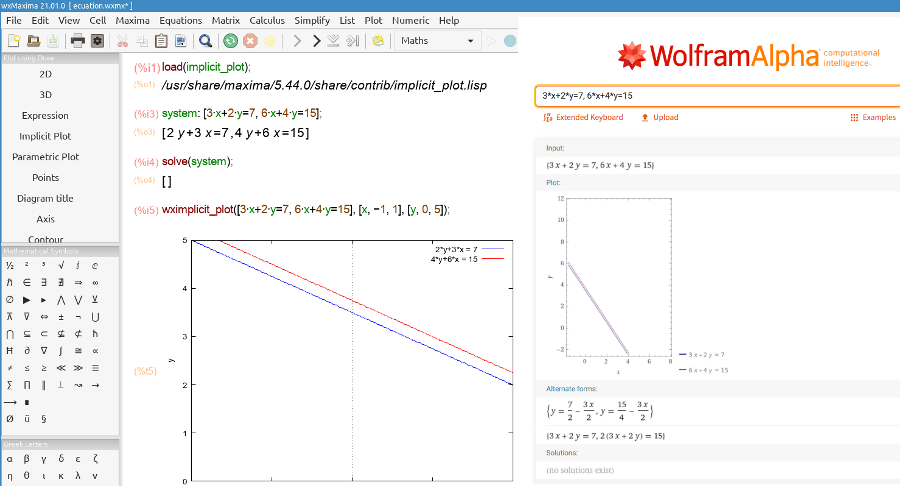900x486 pixels.
Task: Click the Cut scissors icon
Action: (122, 41)
